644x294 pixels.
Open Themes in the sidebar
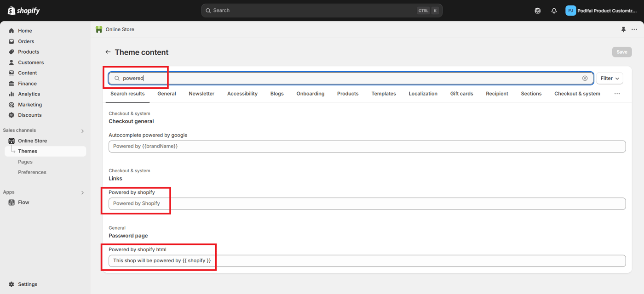click(45, 151)
